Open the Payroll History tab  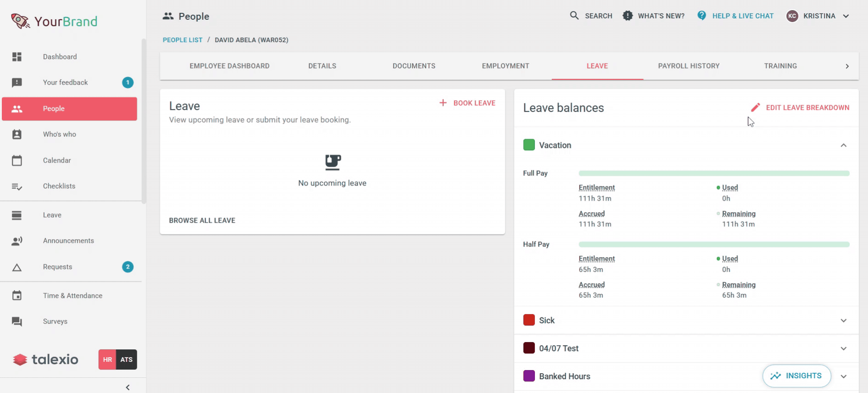click(x=689, y=66)
